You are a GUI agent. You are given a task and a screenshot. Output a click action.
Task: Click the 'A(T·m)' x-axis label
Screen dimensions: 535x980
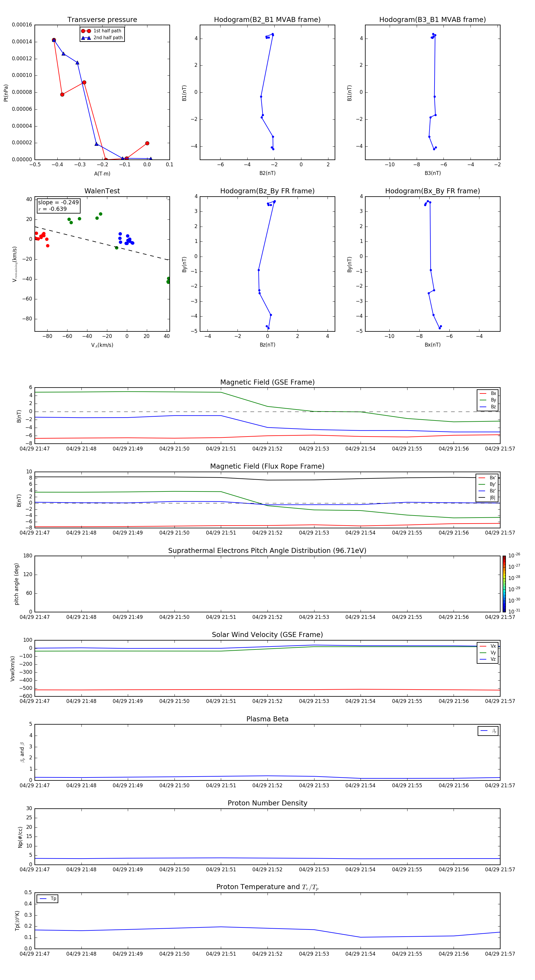102,174
